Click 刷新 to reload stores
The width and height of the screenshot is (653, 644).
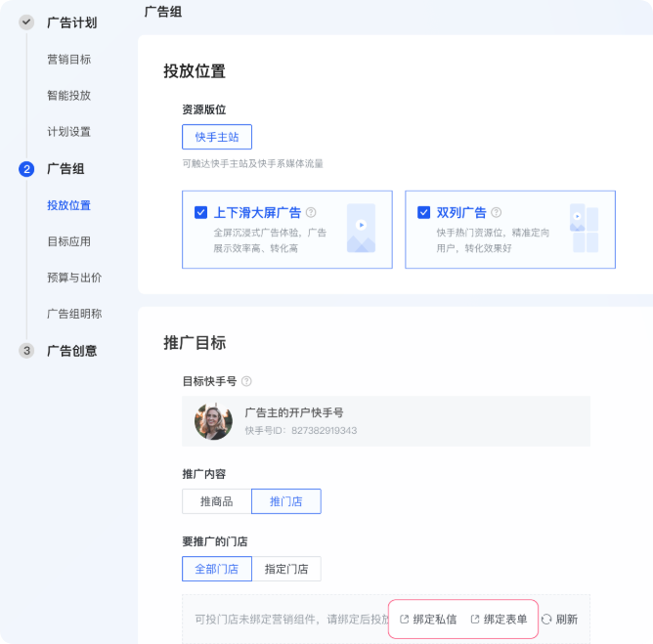566,620
